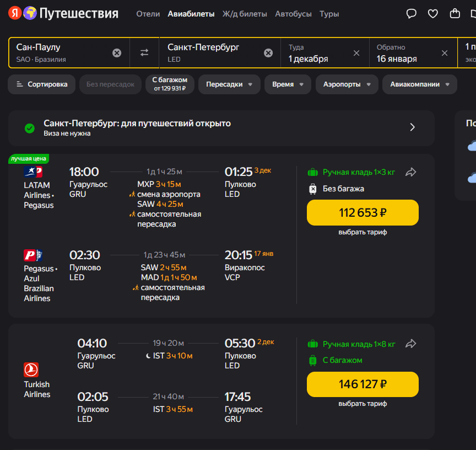Swap Сан-Паулу and Санкт-Петербург with the arrows icon
This screenshot has width=476, height=450.
(144, 52)
